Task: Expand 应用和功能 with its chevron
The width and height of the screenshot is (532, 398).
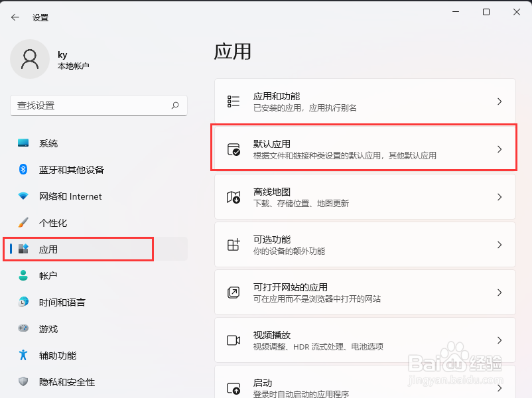Action: [x=499, y=101]
